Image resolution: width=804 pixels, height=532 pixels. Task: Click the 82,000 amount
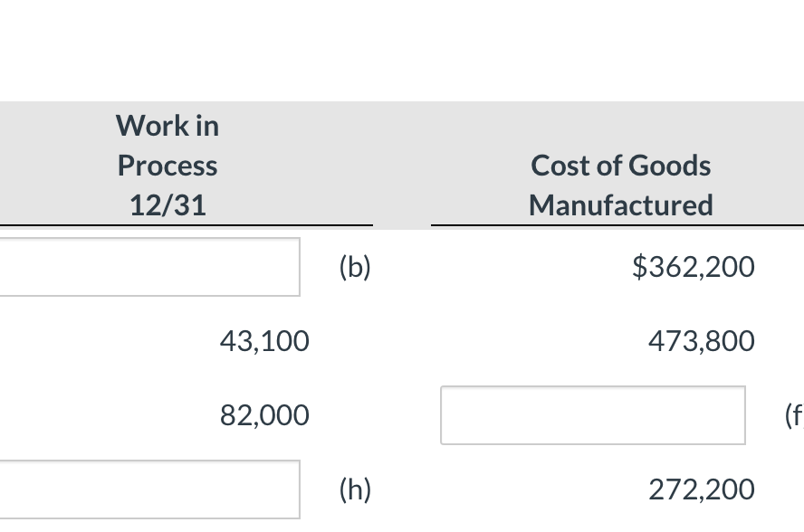coord(264,415)
